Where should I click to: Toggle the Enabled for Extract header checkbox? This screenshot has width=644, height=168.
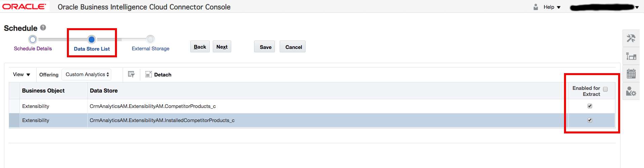click(x=605, y=89)
